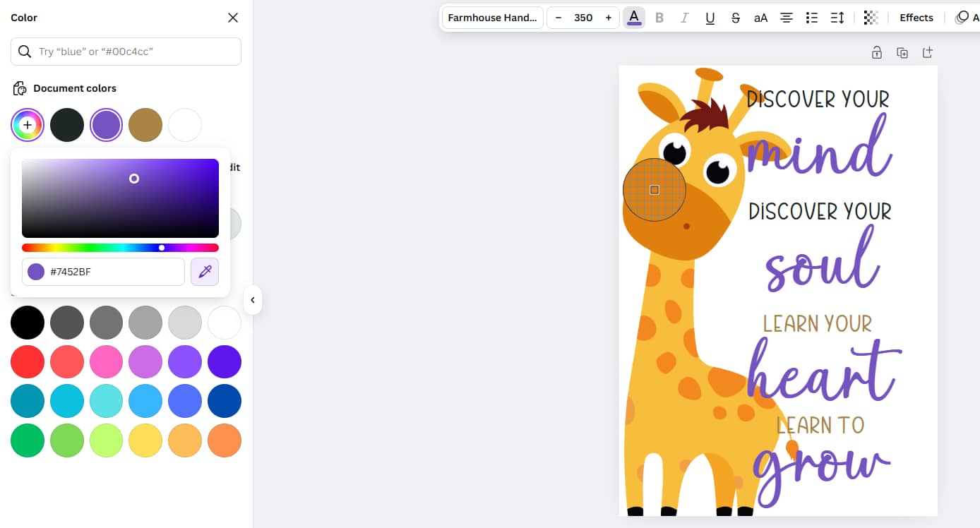Select the 'heart' script text
The width and height of the screenshot is (980, 528).
825,370
